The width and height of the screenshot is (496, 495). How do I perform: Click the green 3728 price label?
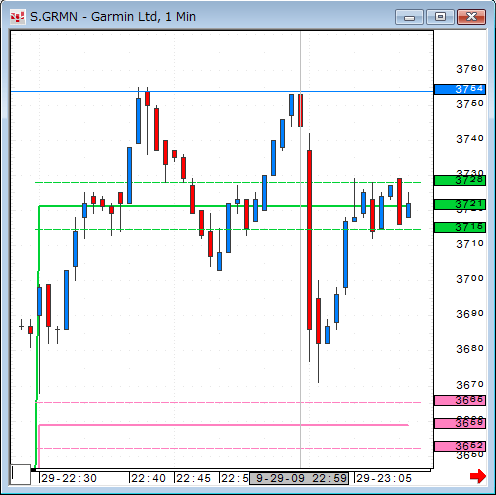point(460,180)
